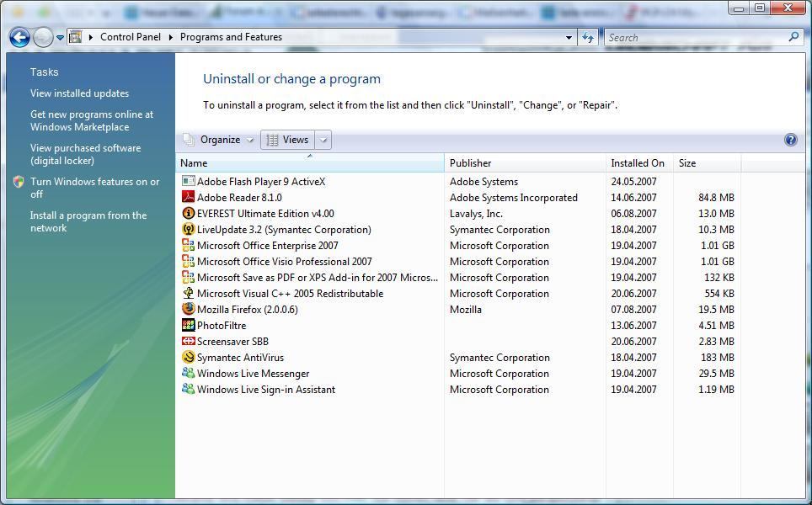The height and width of the screenshot is (505, 812).
Task: Select Microsoft Office Visio Professional 2007 name
Action: pos(285,262)
